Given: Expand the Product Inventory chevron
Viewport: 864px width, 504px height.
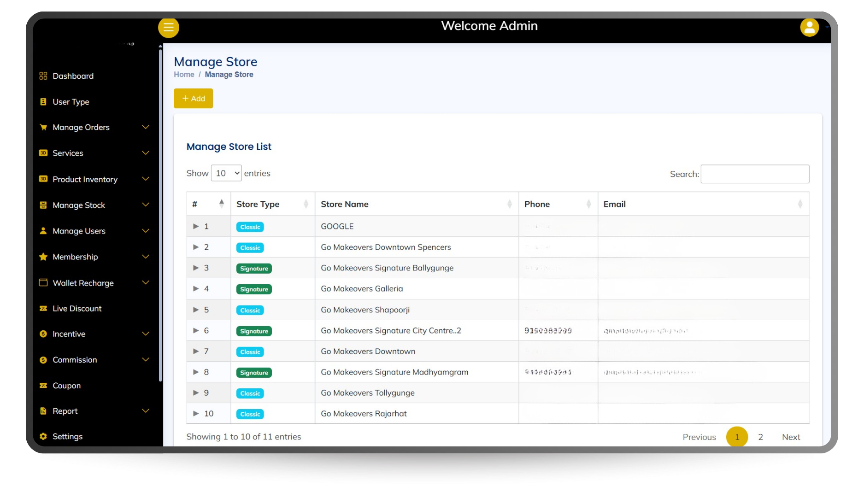Looking at the screenshot, I should pos(146,179).
